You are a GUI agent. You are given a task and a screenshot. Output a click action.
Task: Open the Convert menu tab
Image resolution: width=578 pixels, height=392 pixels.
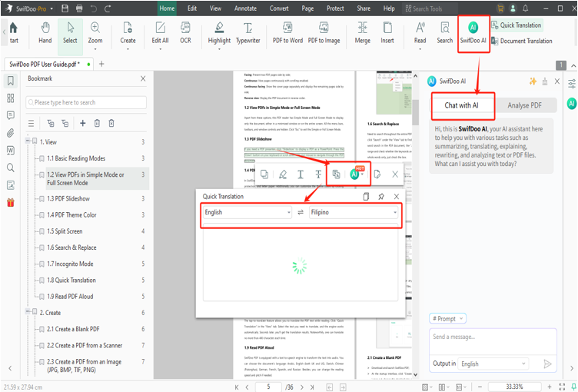click(279, 8)
